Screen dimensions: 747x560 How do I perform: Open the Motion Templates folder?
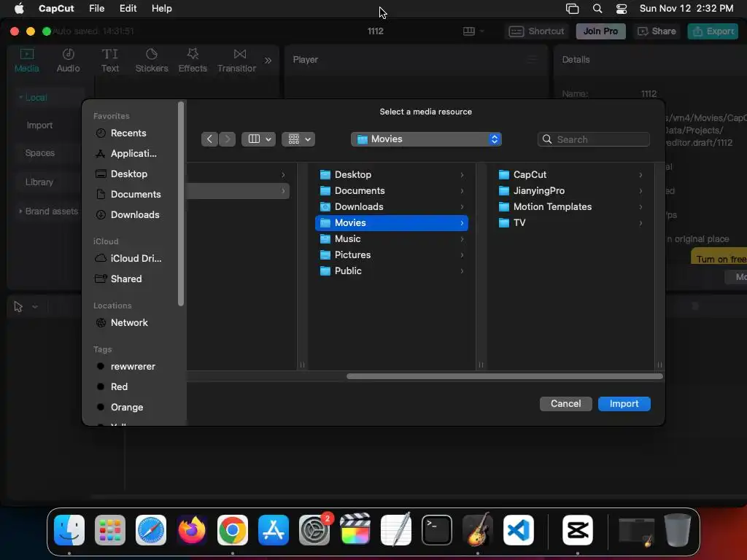click(x=570, y=206)
